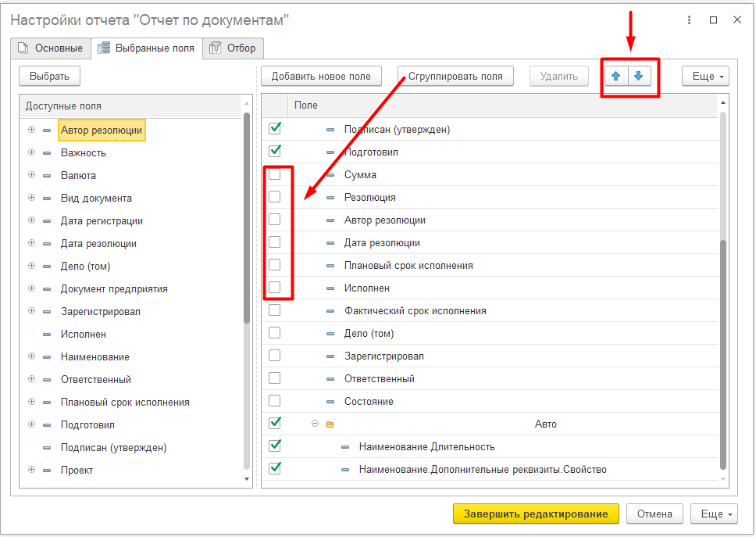
Task: Uncheck the Авто group checkbox
Action: (275, 423)
